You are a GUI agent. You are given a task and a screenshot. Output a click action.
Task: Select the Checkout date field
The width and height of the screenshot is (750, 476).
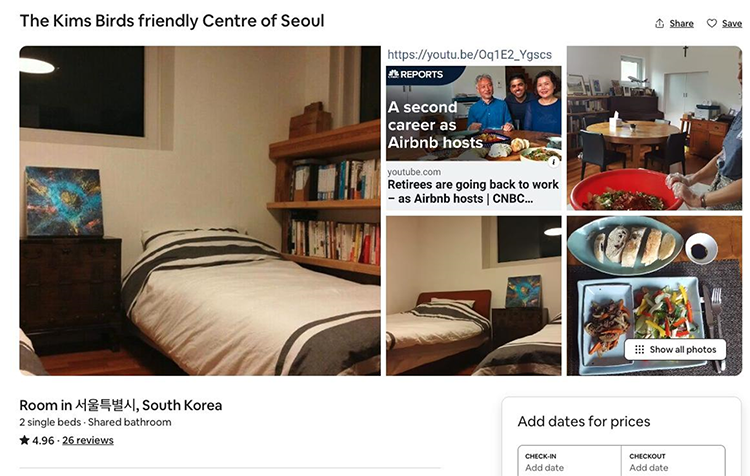(673, 461)
